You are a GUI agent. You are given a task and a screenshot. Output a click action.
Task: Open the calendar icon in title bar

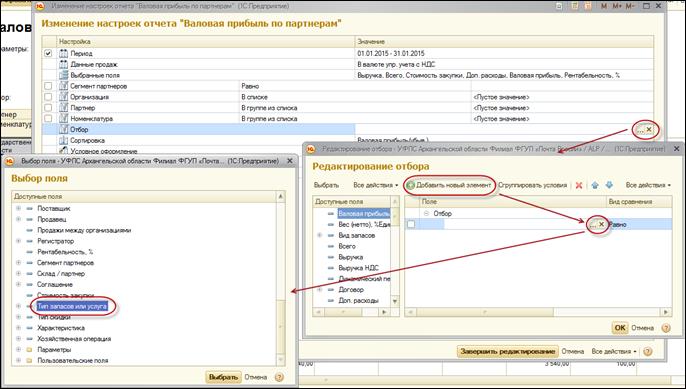[588, 7]
